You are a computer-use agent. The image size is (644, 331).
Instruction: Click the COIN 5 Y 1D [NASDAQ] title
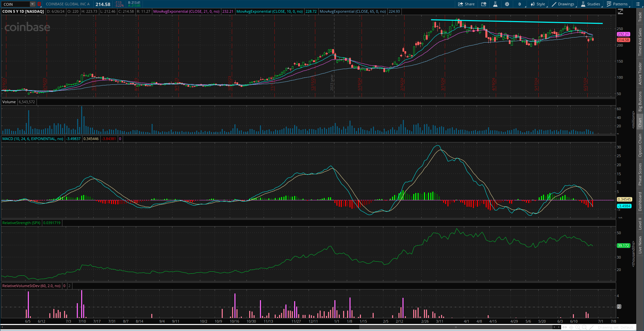(23, 11)
